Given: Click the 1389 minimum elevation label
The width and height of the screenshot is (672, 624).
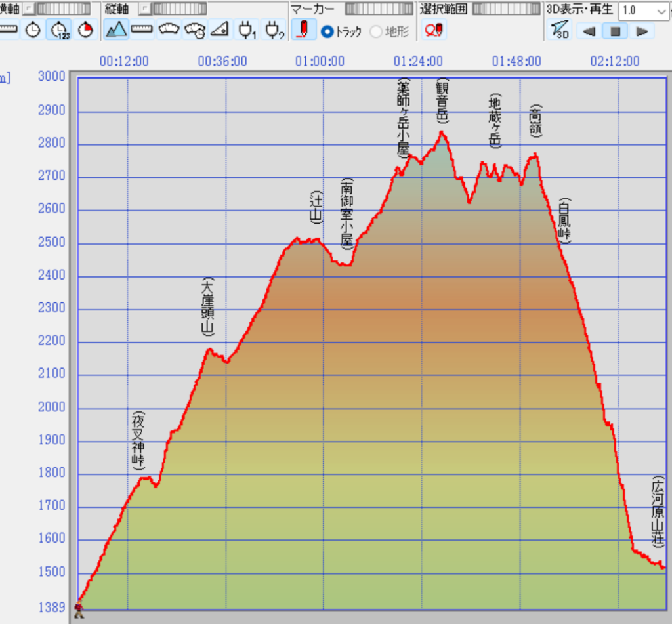Looking at the screenshot, I should coord(51,608).
